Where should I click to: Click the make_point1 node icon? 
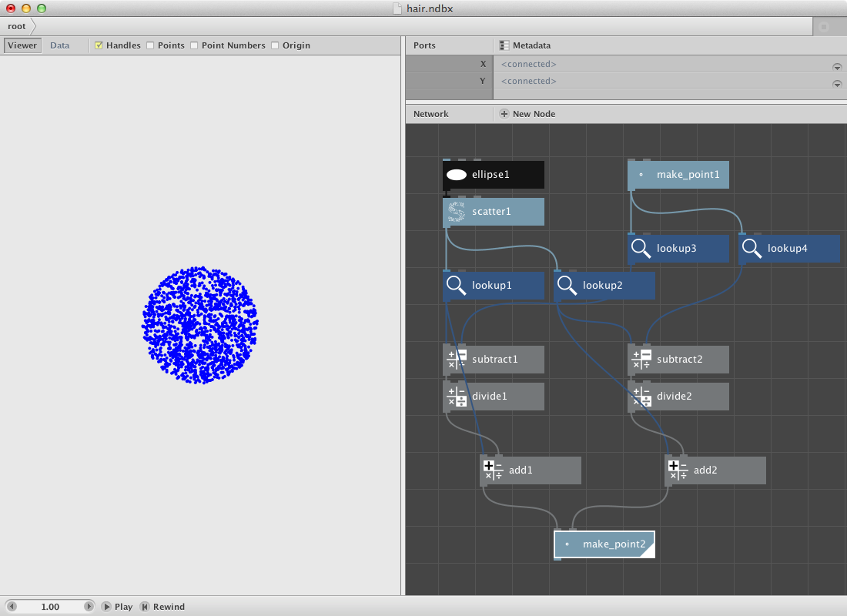point(641,175)
